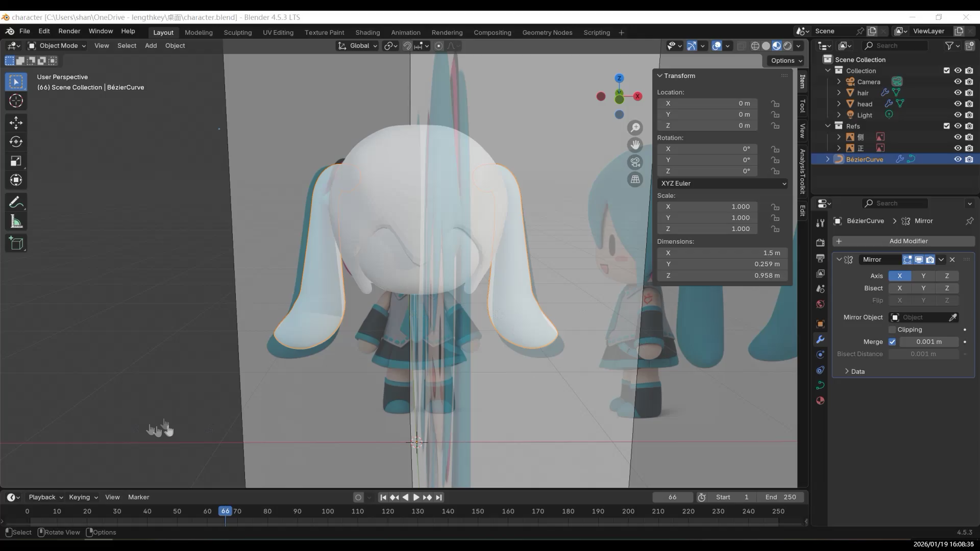Toggle the Merge checkbox in Mirror modifier
The image size is (980, 551).
tap(892, 342)
